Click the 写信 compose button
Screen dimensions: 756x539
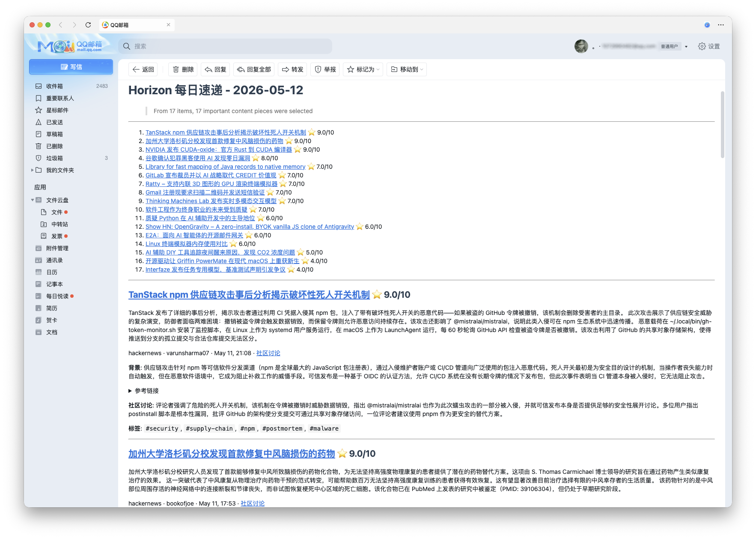pos(71,67)
